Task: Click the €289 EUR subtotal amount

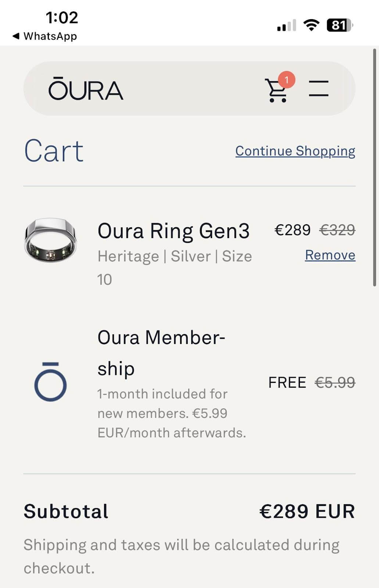Action: click(x=307, y=511)
